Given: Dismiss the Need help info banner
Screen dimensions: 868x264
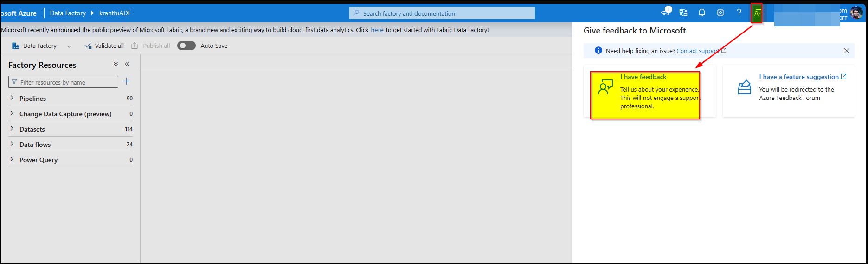Looking at the screenshot, I should pyautogui.click(x=847, y=51).
